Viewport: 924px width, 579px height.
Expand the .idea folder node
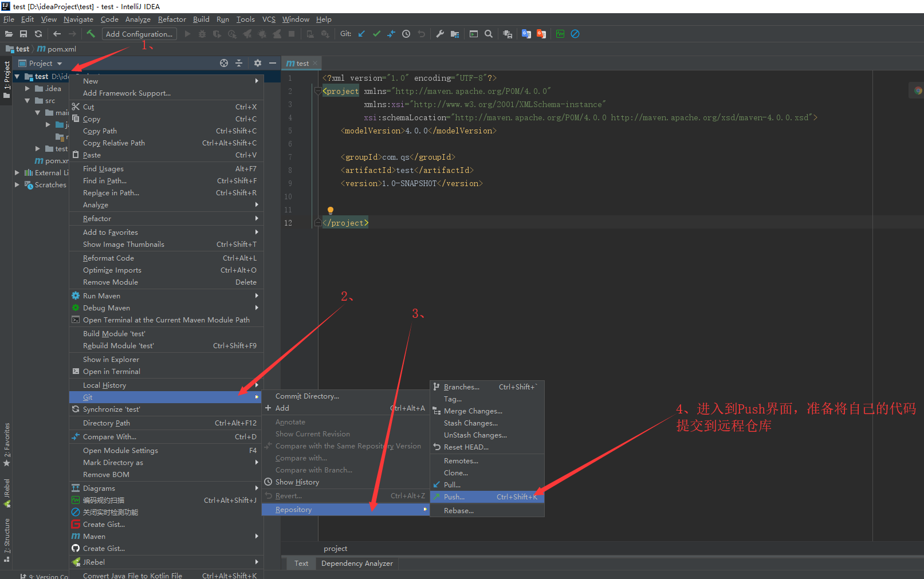tap(27, 89)
